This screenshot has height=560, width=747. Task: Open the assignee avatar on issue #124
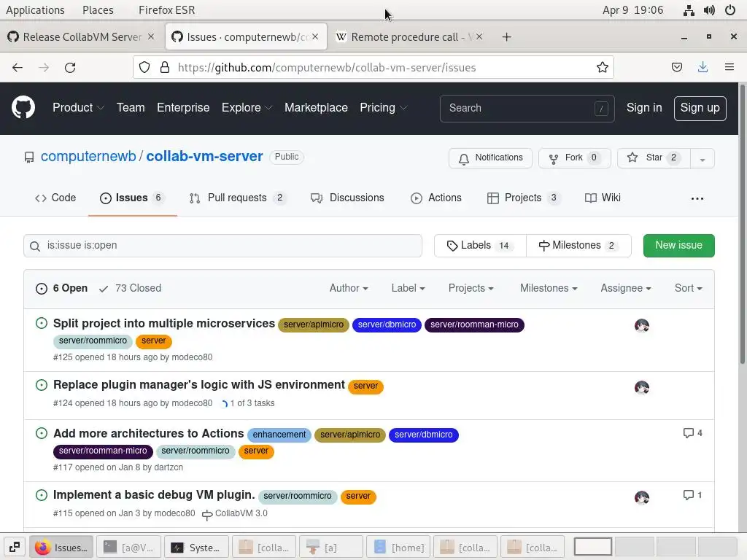point(642,388)
